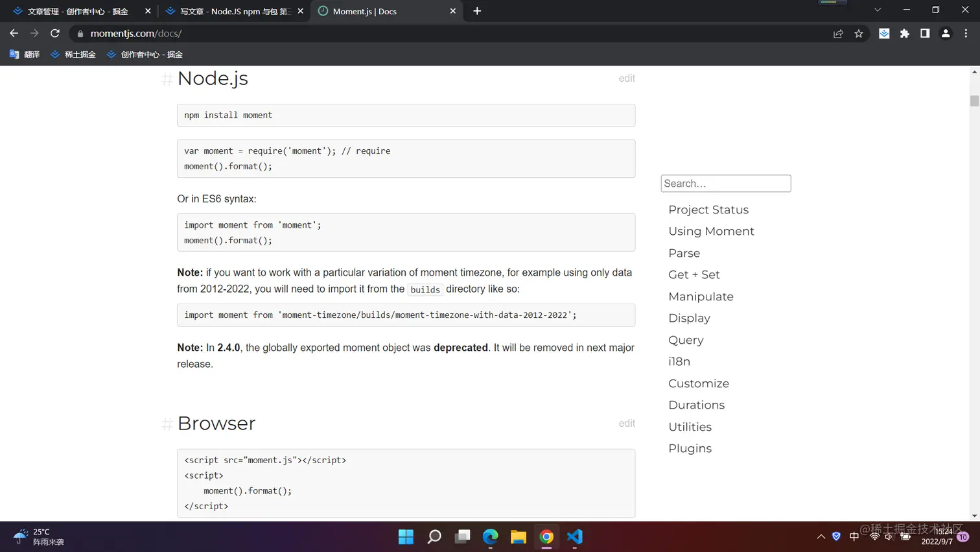Select the Moment.js Docs tab

387,11
